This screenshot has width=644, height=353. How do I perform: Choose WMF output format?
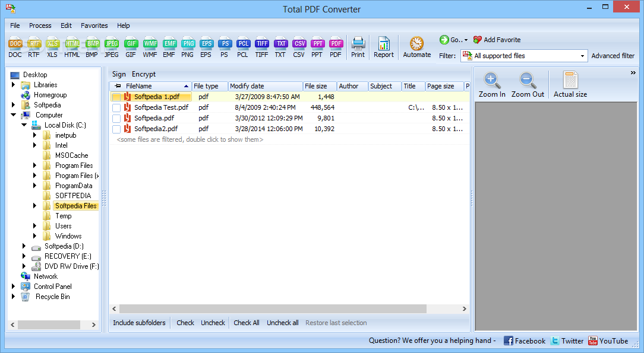150,47
